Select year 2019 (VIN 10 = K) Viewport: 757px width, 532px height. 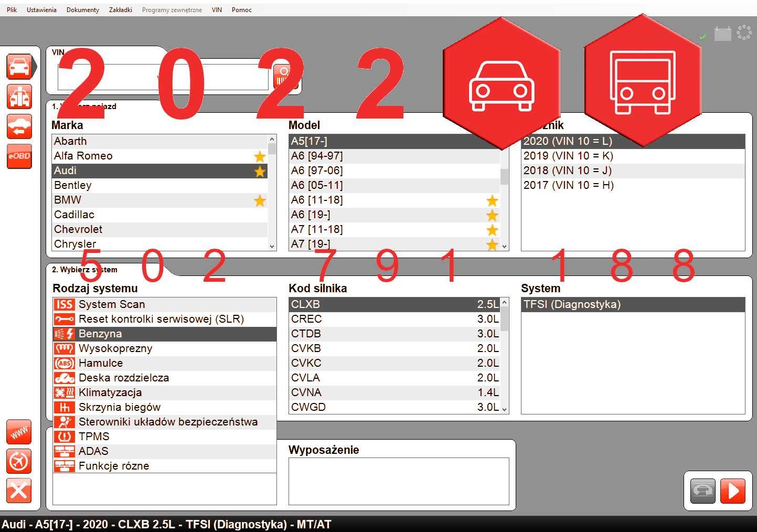[633, 156]
